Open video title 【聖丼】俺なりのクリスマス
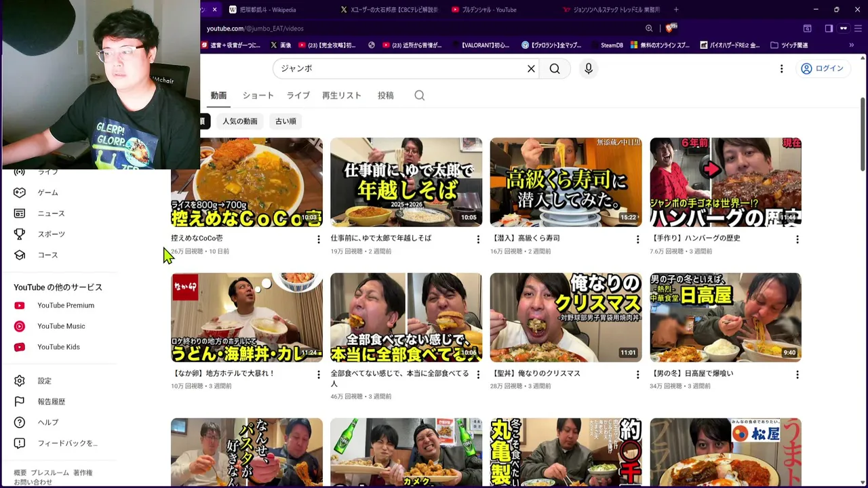 point(535,373)
